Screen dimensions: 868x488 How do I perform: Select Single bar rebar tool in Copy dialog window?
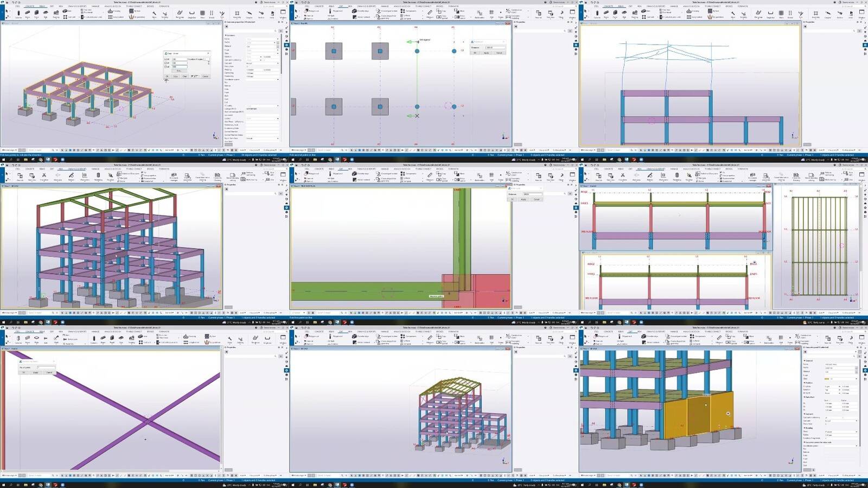[x=192, y=14]
